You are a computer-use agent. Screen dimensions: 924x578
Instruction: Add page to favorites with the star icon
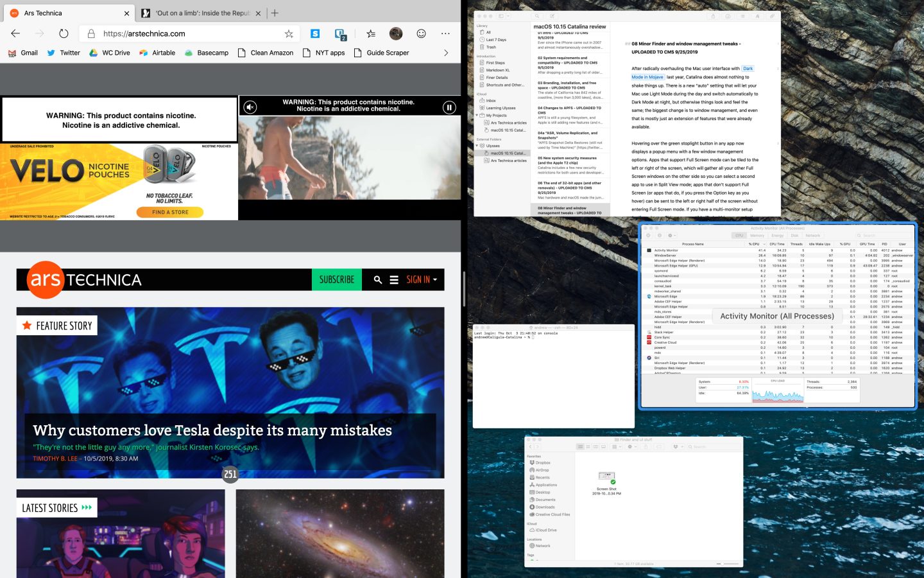[289, 34]
